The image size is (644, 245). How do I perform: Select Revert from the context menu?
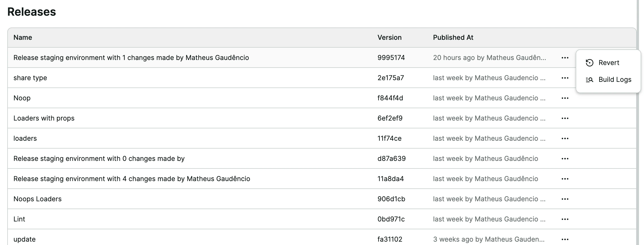point(609,63)
